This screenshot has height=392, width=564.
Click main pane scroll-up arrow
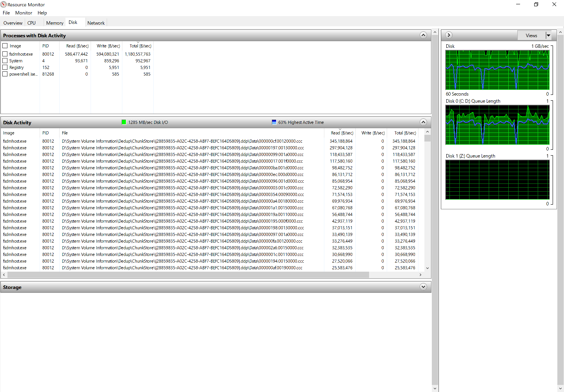click(435, 33)
